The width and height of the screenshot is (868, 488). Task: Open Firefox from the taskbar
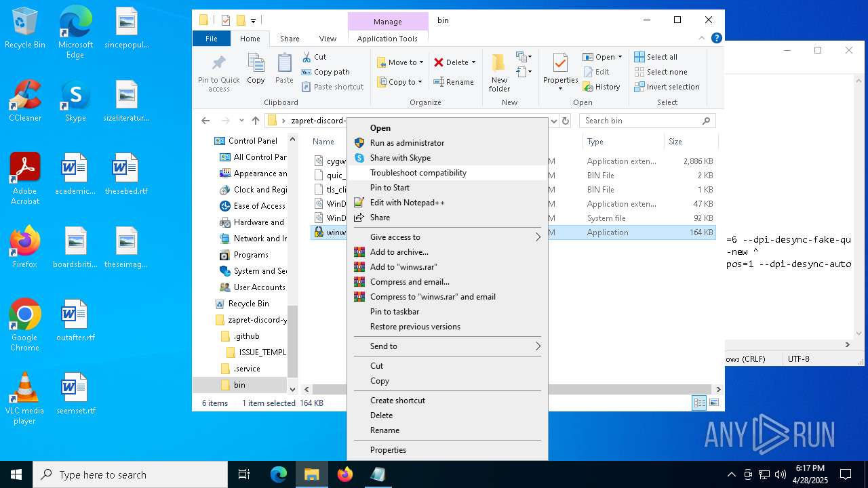point(345,474)
